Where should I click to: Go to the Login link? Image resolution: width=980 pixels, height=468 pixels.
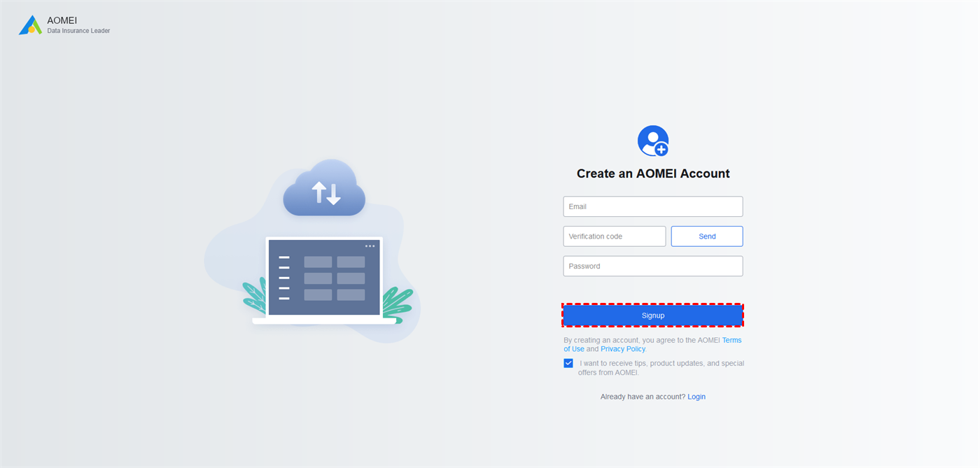696,397
